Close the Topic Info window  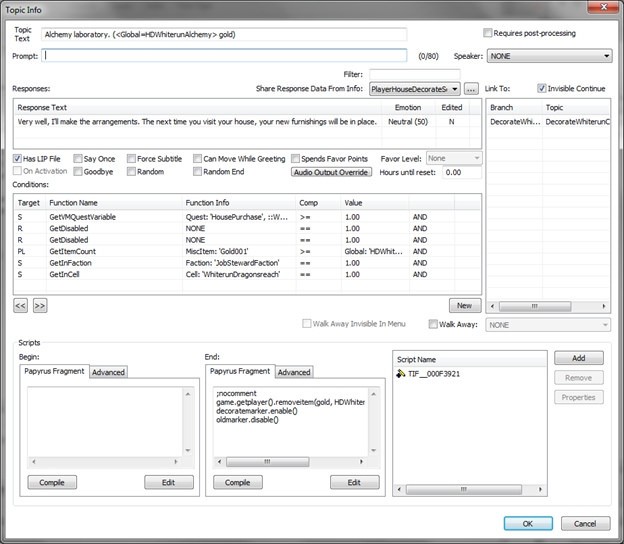(x=602, y=9)
